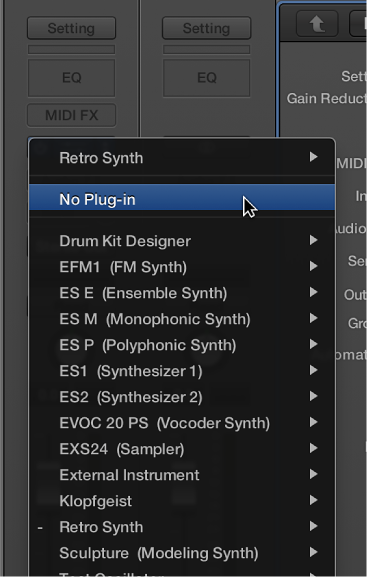Pick EVOC 20 PS (Vocoder Synth)
The image size is (368, 578).
coord(182,423)
